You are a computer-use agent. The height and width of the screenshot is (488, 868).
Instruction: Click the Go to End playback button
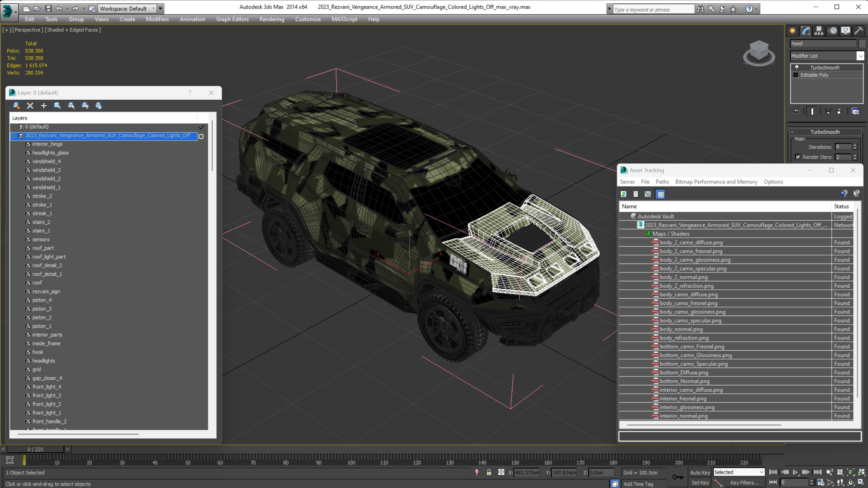pyautogui.click(x=817, y=472)
